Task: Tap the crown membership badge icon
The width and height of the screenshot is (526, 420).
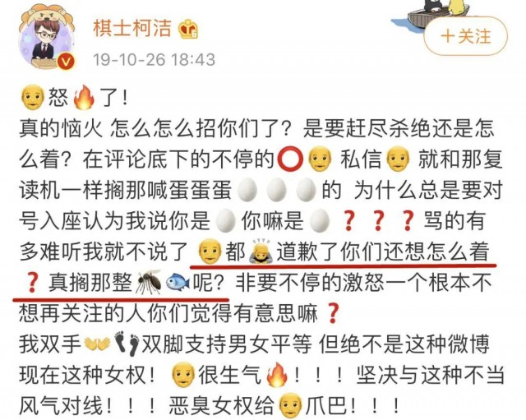Action: 188,29
